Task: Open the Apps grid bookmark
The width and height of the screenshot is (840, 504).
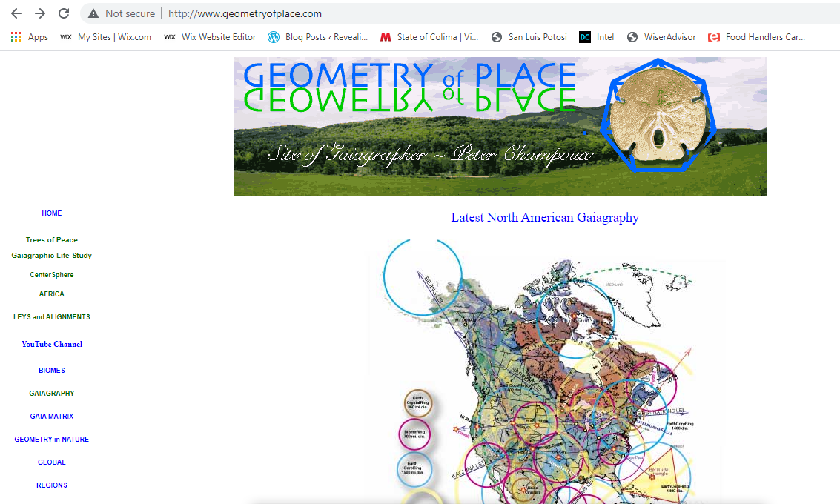Action: [30, 37]
